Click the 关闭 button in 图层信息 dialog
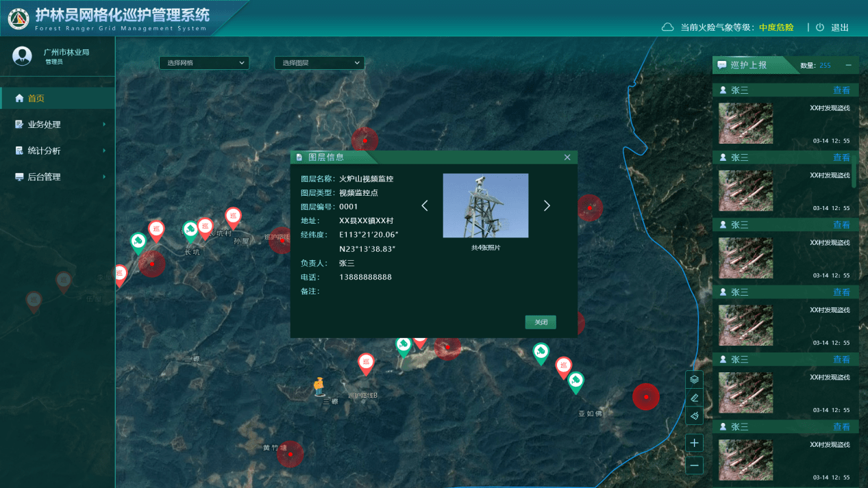 point(541,322)
